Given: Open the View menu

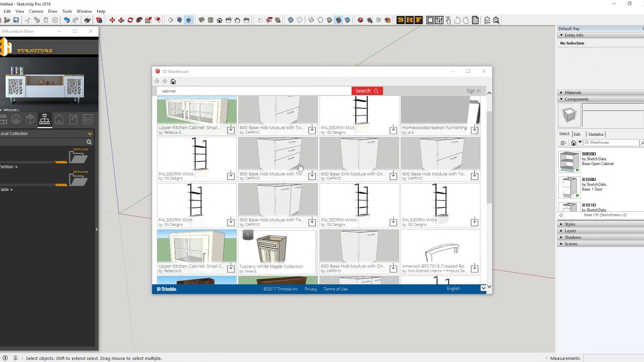Looking at the screenshot, I should click(x=20, y=11).
